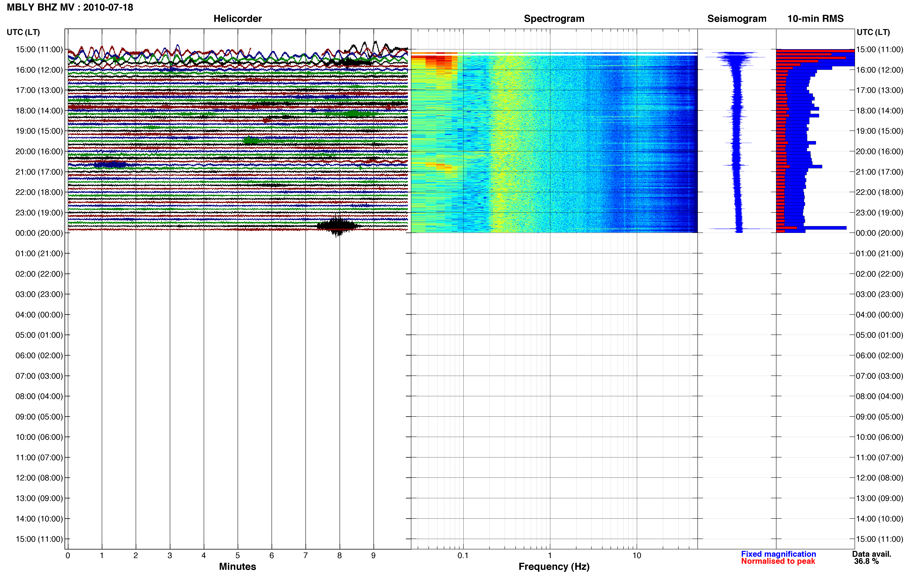This screenshot has height=578, width=924.
Task: Click the 19:00 (15:00) label beside the RMS panel
Action: (x=879, y=131)
